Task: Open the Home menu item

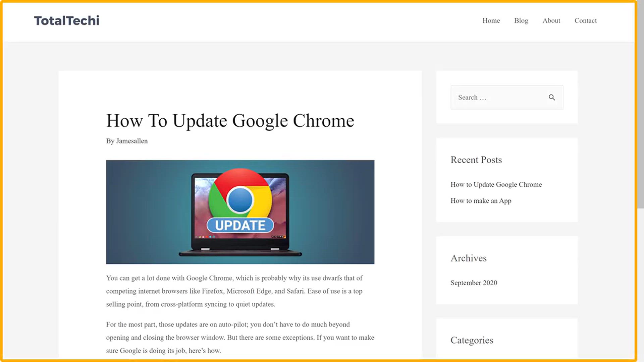Action: [x=491, y=20]
